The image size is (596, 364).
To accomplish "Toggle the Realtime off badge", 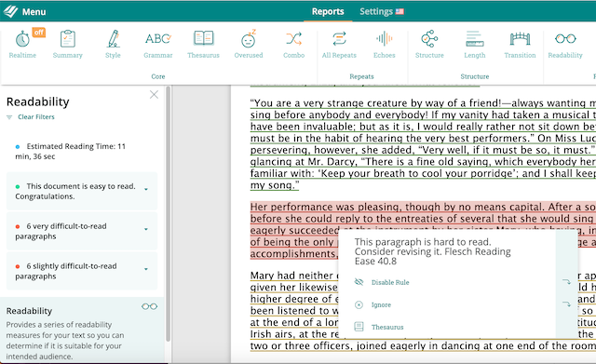I will pyautogui.click(x=39, y=33).
